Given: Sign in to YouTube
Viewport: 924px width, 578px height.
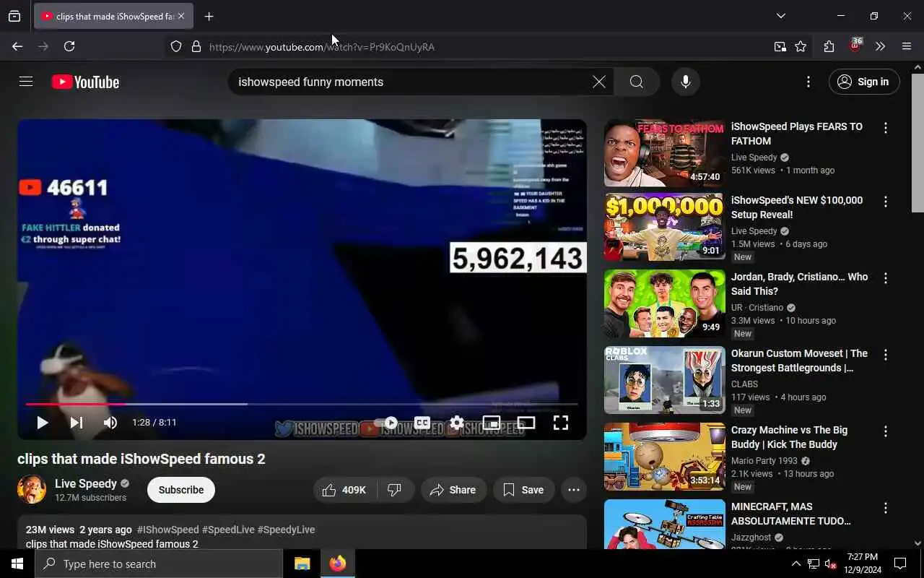Looking at the screenshot, I should tap(863, 82).
